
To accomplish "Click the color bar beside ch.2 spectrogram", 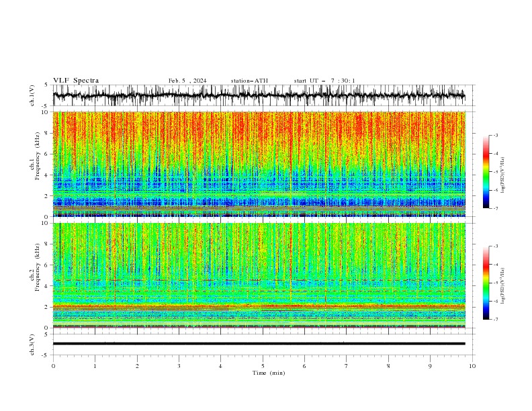I will pyautogui.click(x=486, y=283).
